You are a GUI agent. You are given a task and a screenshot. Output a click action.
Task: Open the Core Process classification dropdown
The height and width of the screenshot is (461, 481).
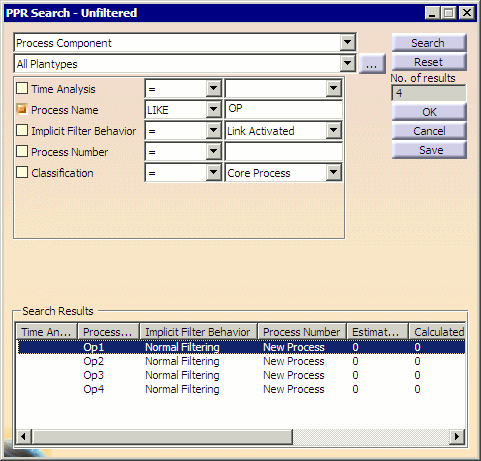click(333, 172)
